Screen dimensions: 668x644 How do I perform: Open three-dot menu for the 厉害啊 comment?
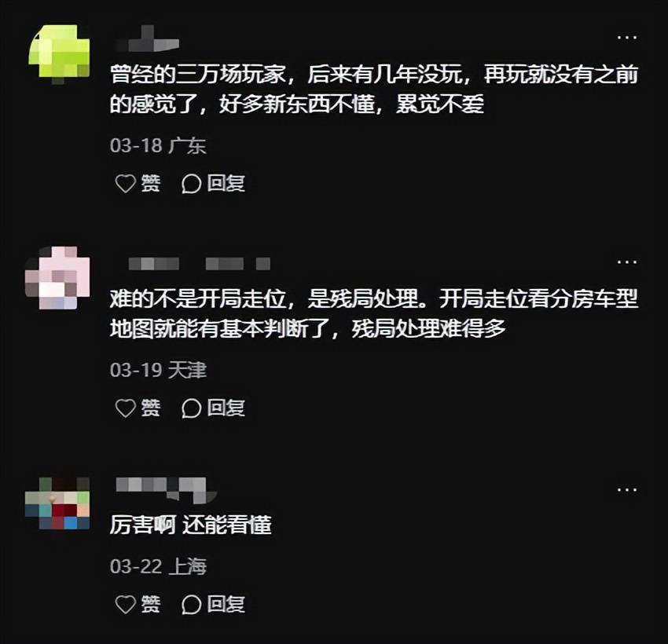coord(627,490)
